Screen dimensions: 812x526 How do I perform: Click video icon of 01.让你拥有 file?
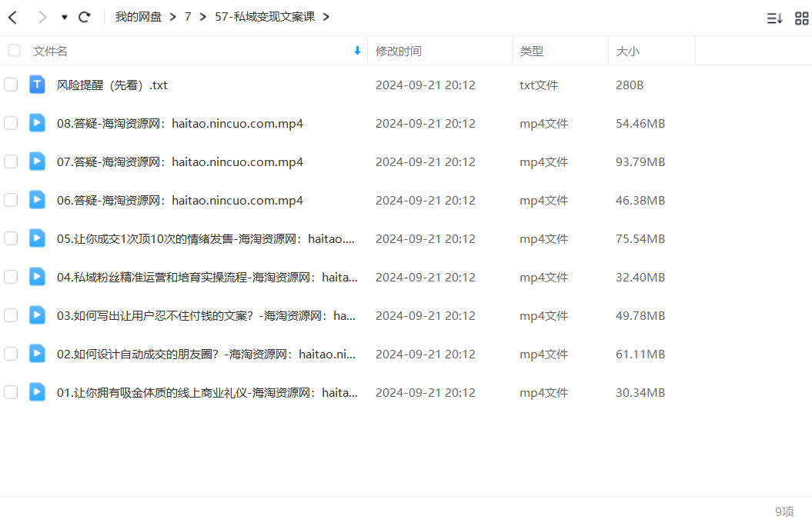click(x=37, y=392)
